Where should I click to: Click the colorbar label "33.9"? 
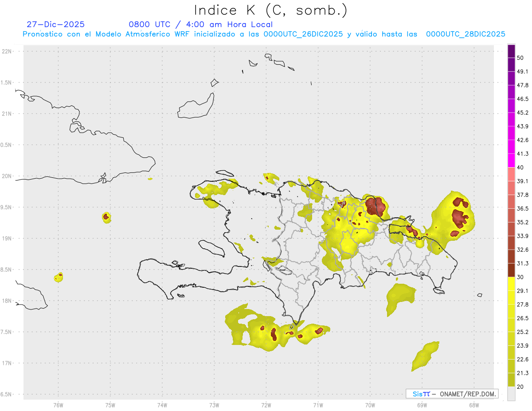522,236
